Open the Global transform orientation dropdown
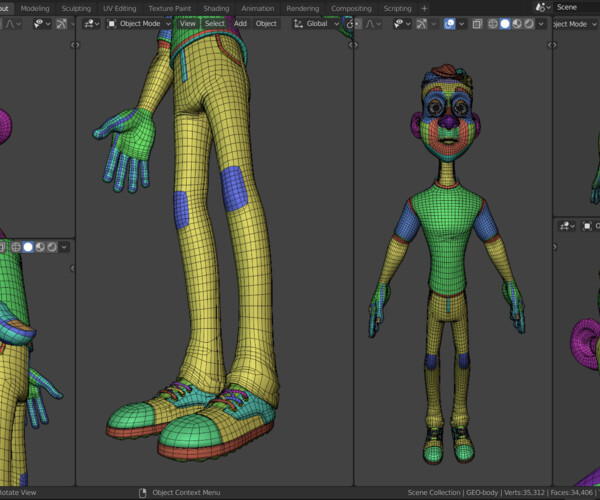600x500 pixels. (x=320, y=23)
